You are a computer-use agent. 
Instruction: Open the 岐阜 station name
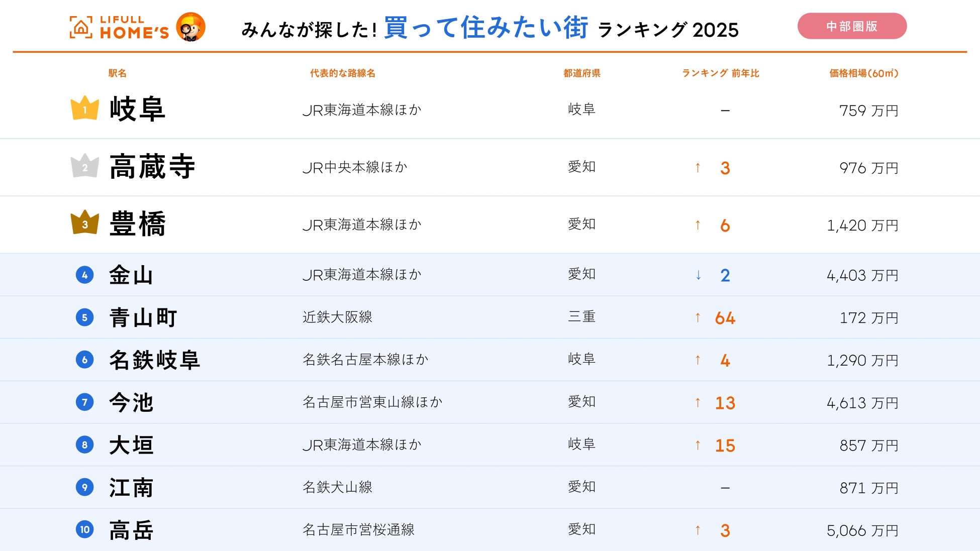pos(137,109)
